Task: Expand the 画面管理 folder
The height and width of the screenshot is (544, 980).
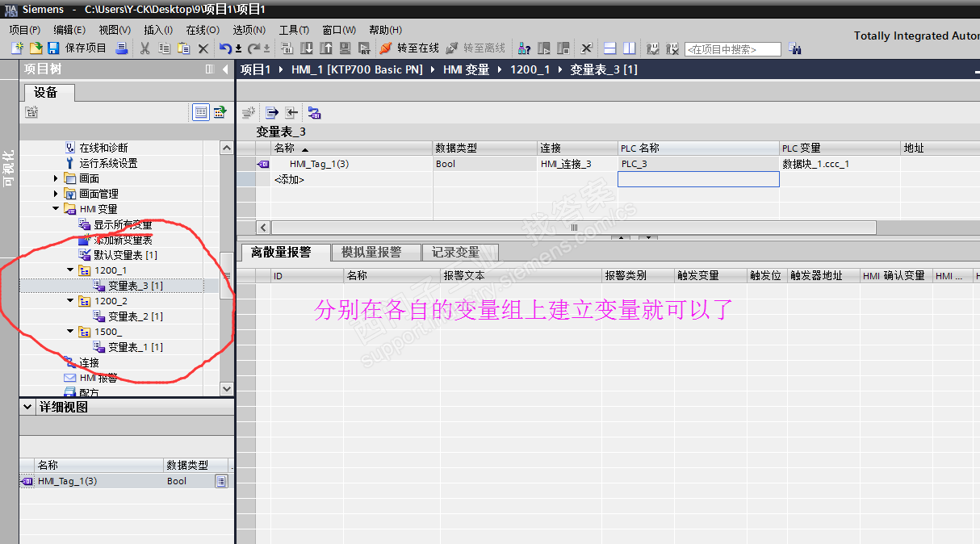Action: point(56,194)
